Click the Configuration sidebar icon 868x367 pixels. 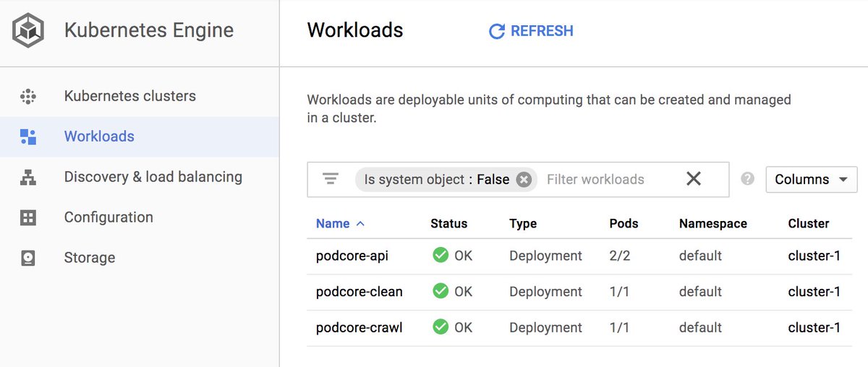coord(28,217)
